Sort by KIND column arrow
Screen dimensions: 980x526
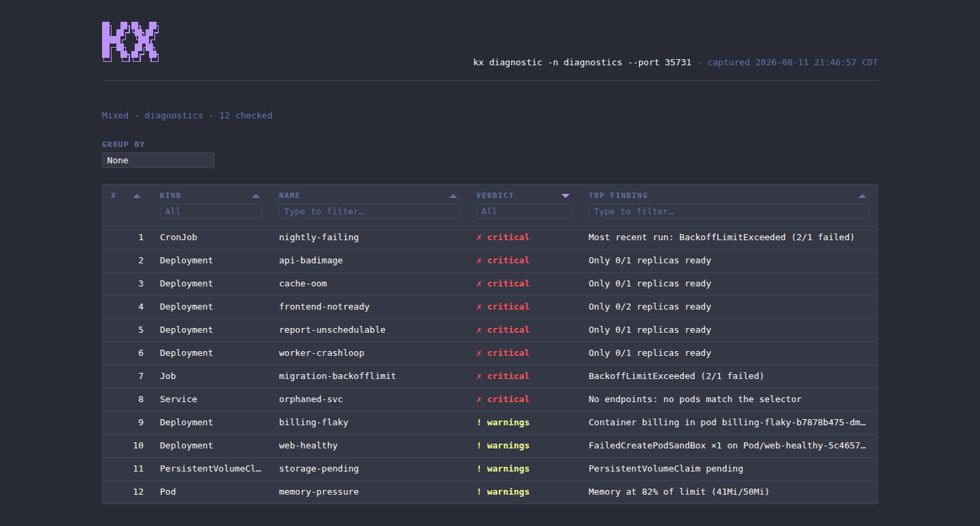point(256,196)
